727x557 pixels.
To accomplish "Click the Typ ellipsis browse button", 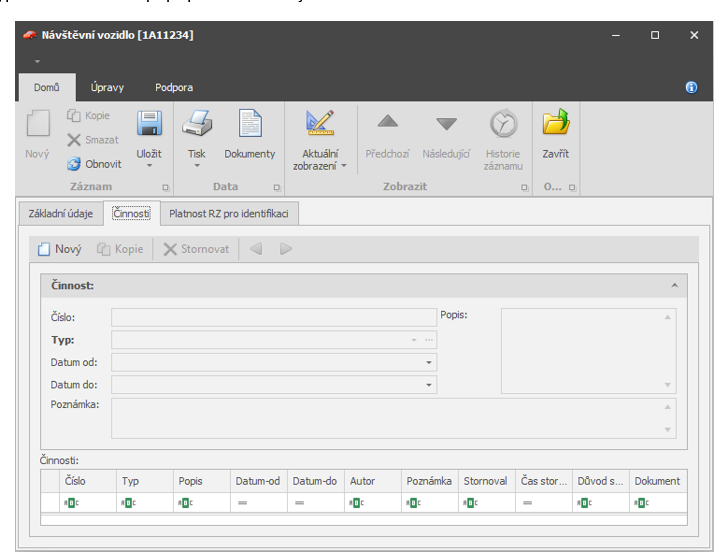I will pyautogui.click(x=429, y=340).
